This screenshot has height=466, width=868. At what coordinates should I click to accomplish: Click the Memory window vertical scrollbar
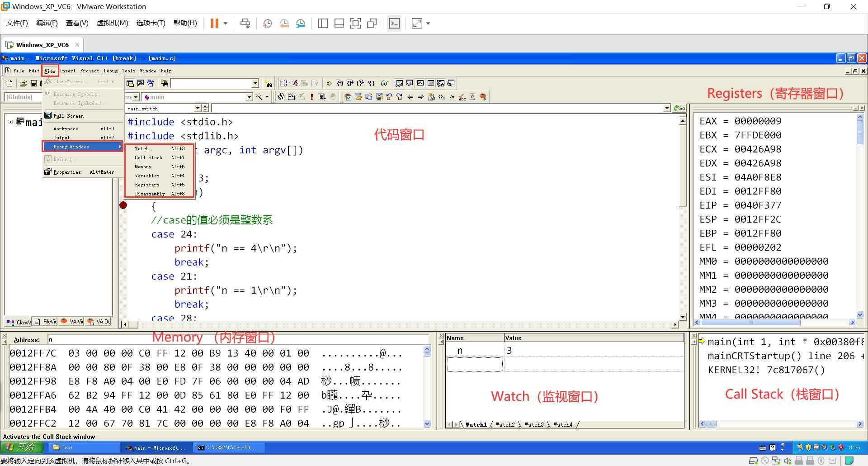coord(427,387)
